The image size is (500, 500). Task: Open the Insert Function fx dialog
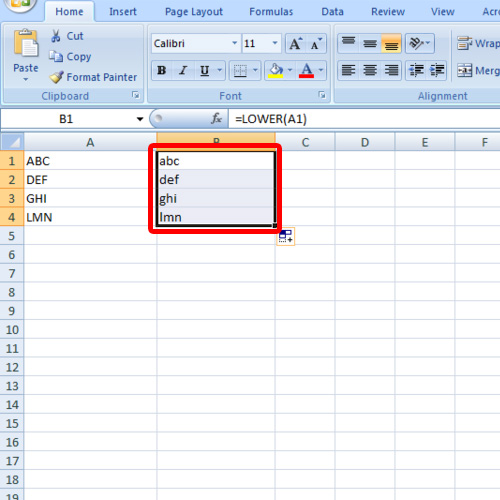click(x=216, y=118)
